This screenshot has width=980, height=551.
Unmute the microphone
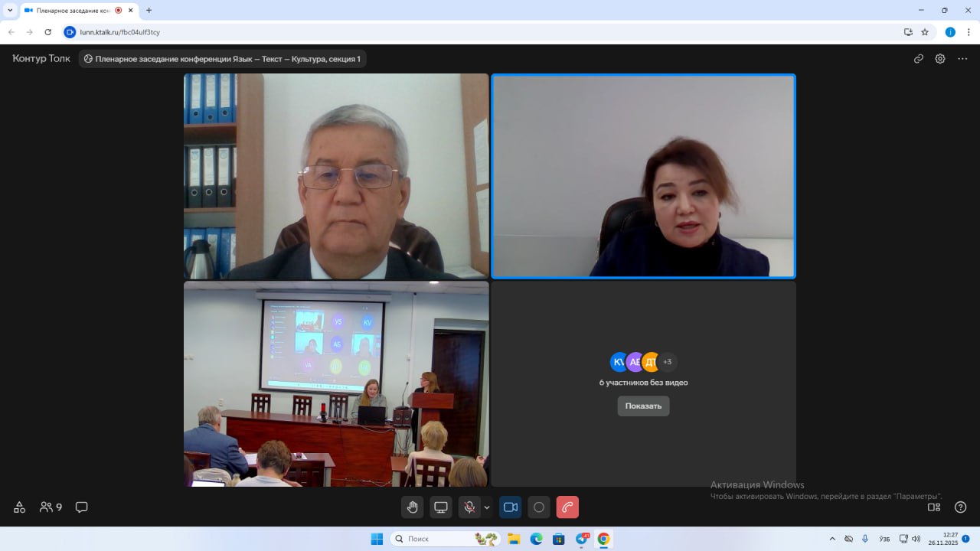[x=469, y=507]
